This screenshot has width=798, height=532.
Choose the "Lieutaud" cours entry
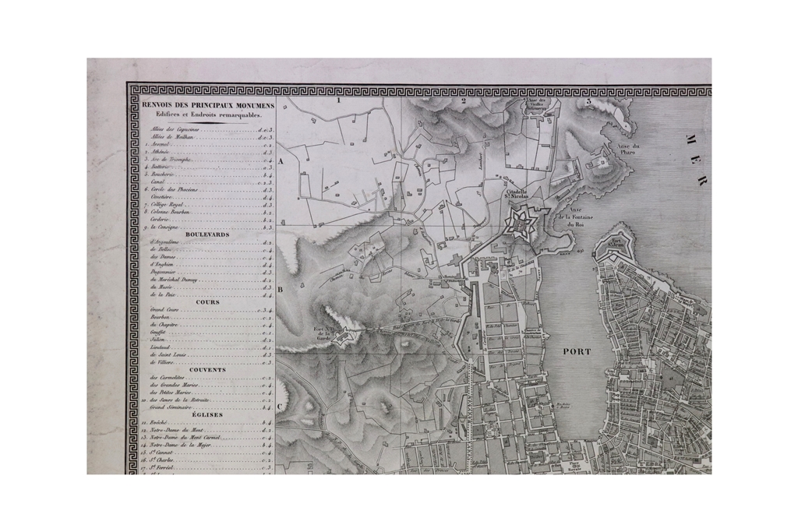(212, 347)
